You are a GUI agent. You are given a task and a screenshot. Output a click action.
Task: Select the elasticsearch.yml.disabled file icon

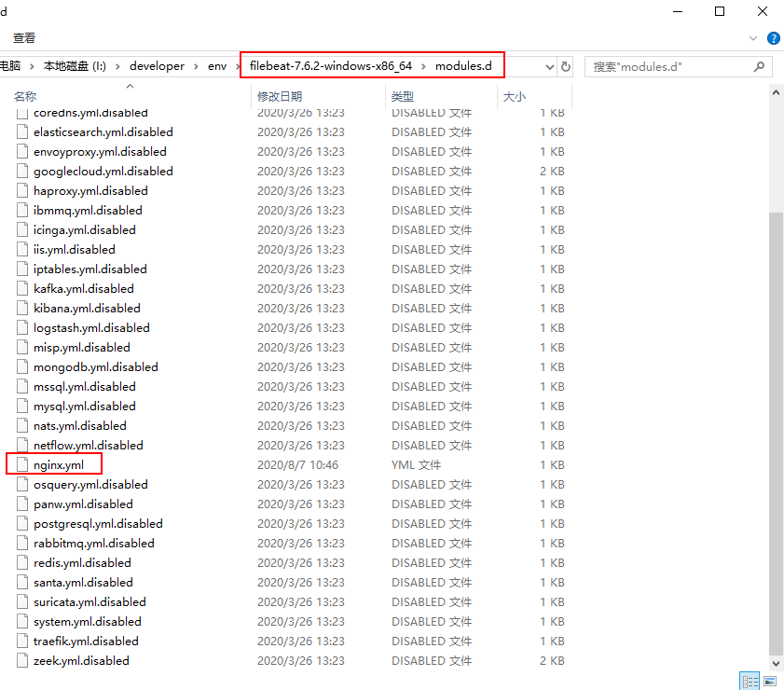23,131
